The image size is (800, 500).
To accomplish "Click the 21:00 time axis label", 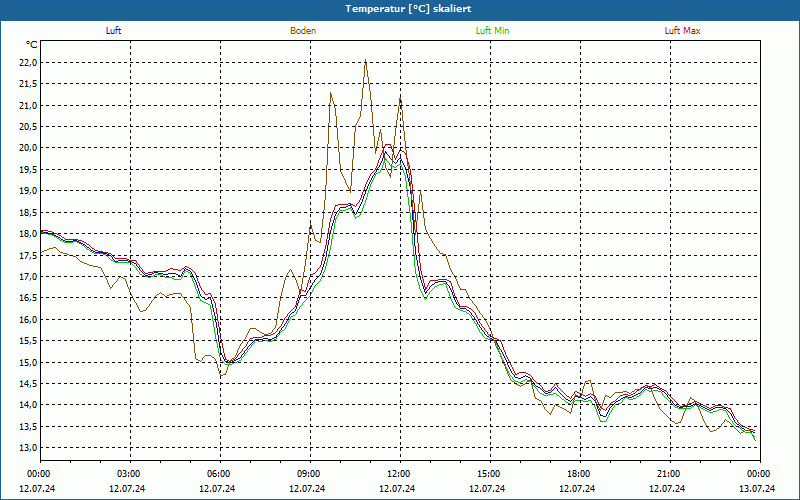I will [667, 474].
